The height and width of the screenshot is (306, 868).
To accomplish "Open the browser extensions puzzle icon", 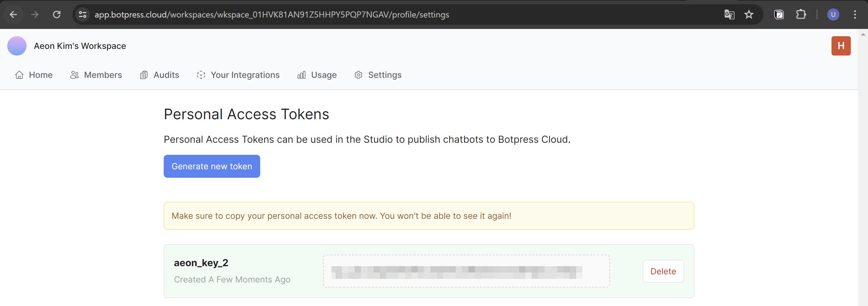I will click(x=801, y=14).
